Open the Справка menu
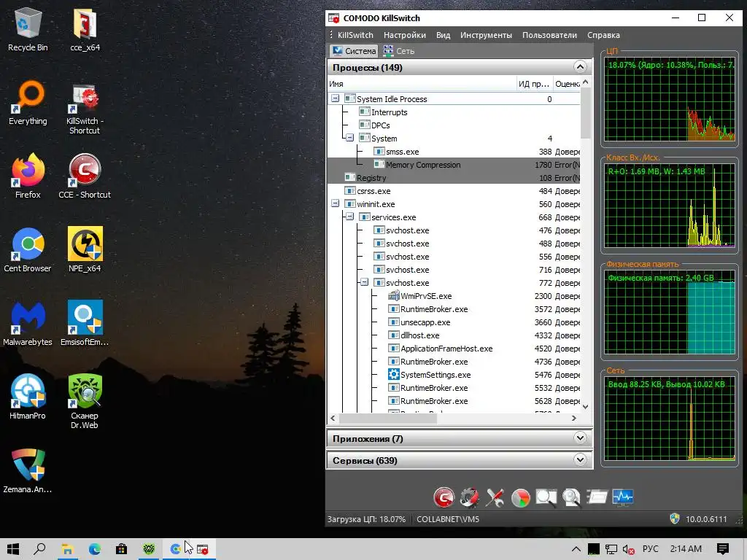The image size is (747, 560). (x=603, y=35)
